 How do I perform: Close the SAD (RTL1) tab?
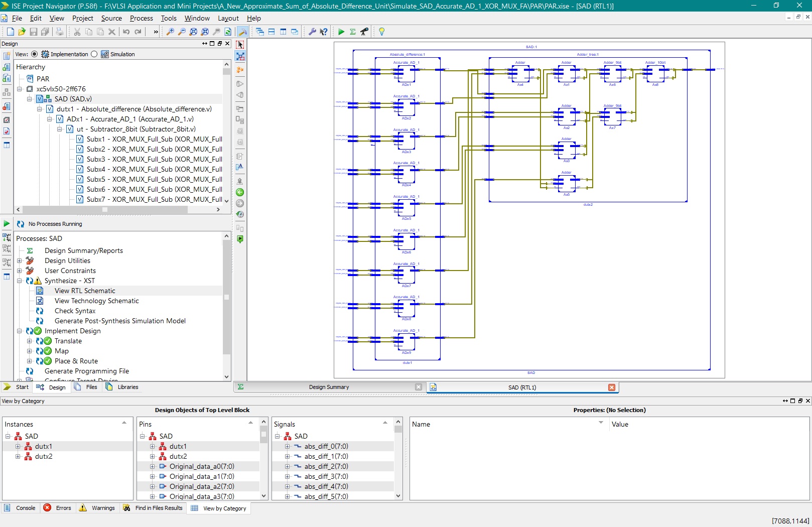click(611, 387)
